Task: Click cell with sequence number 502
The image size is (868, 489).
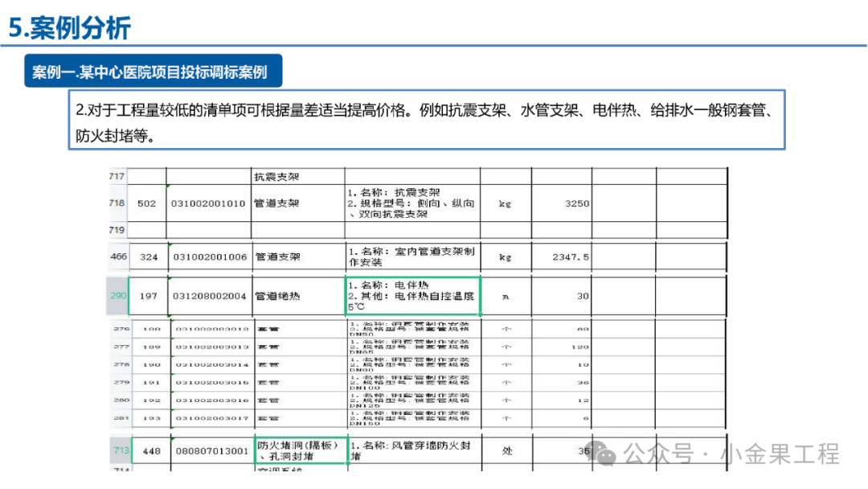Action: 147,203
